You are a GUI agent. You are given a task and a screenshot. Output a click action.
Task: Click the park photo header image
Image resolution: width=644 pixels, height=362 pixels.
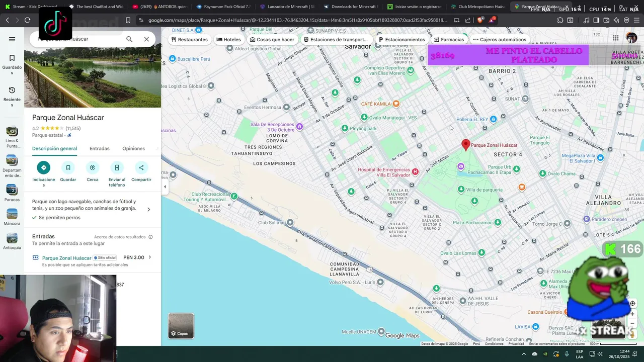pos(93,77)
